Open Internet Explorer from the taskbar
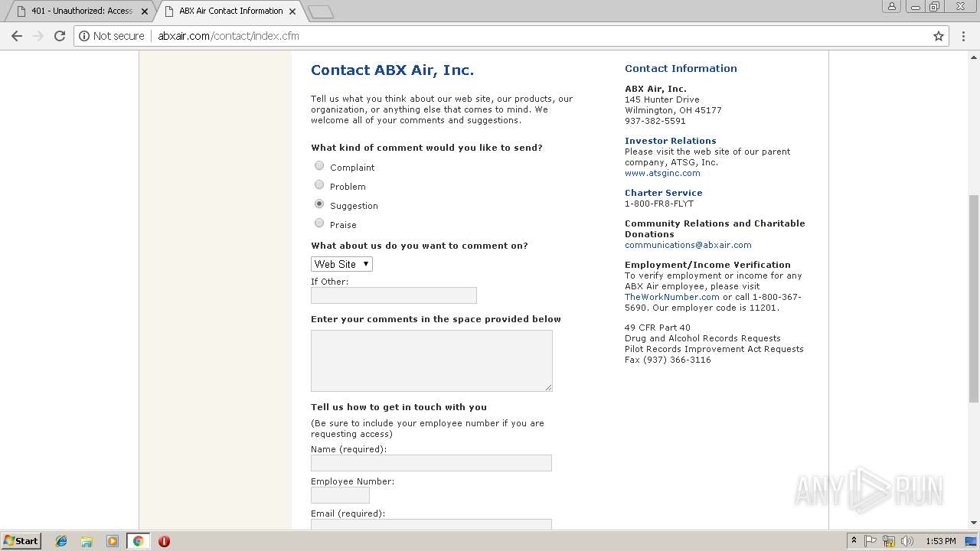980x551 pixels. [x=61, y=541]
